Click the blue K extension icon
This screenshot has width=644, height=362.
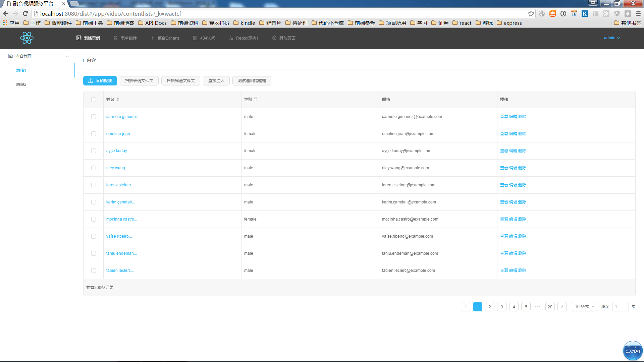coord(585,14)
